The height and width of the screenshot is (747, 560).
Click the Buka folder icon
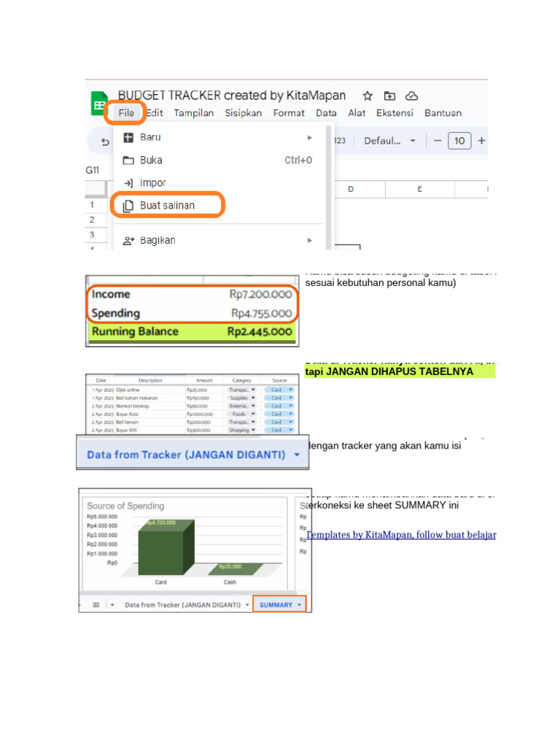tap(128, 160)
